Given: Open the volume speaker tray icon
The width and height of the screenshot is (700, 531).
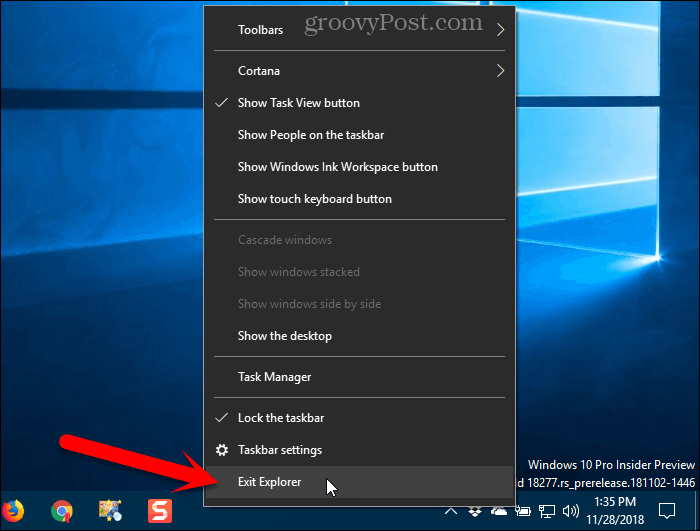Looking at the screenshot, I should [x=571, y=510].
